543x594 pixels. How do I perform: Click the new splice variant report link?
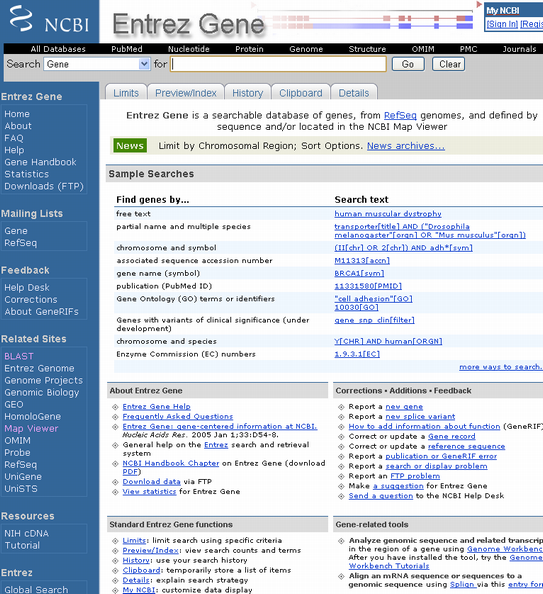tap(420, 416)
